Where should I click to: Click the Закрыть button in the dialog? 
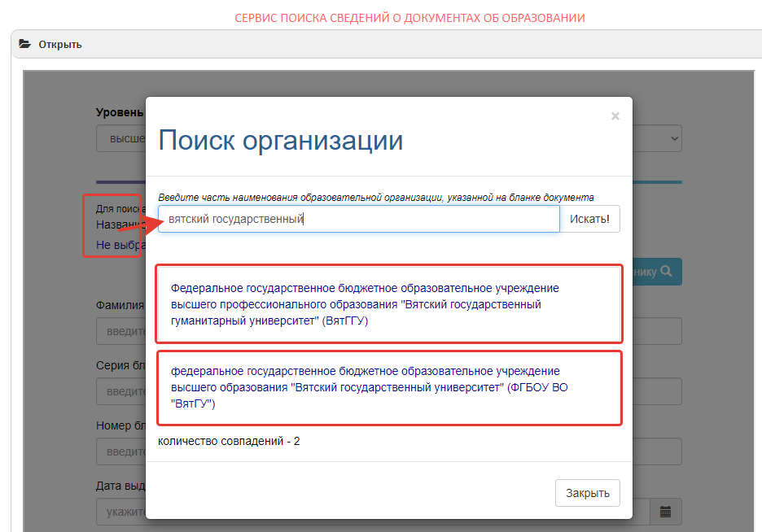588,493
